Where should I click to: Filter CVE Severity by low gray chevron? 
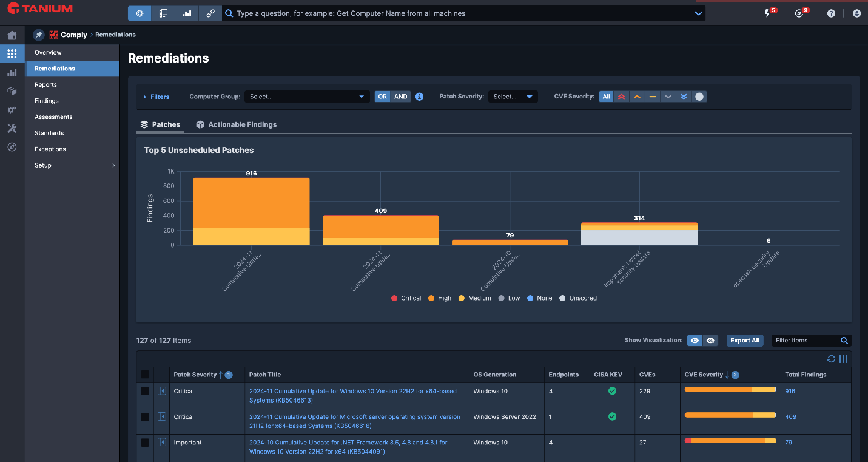(x=668, y=97)
